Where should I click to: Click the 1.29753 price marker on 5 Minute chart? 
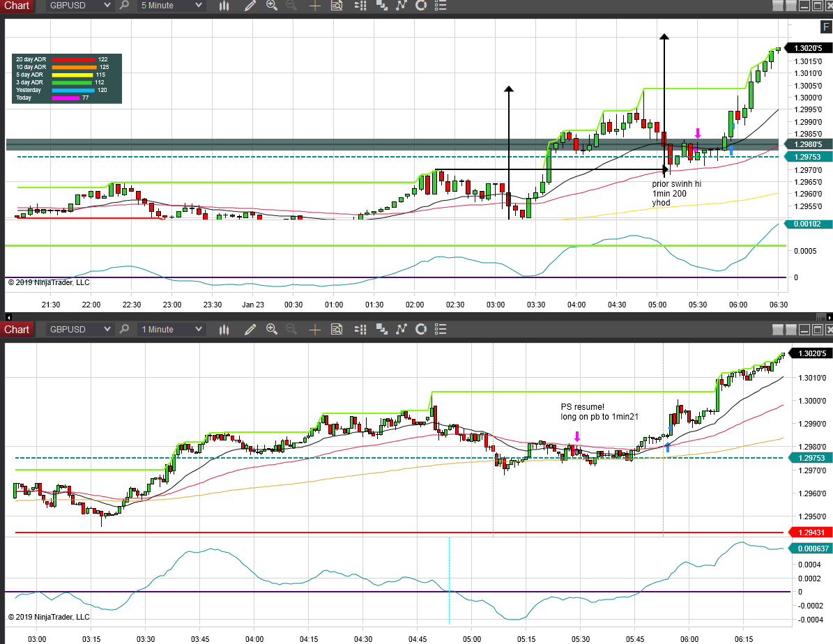pos(807,157)
